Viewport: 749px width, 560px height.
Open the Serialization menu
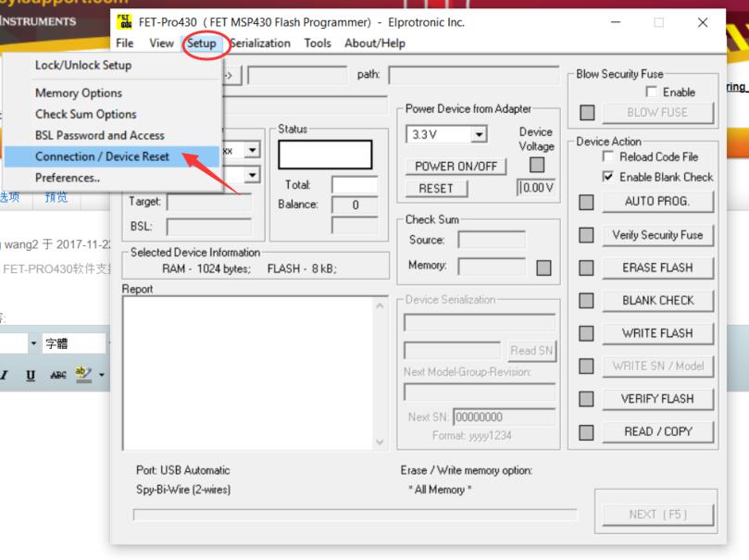(260, 44)
